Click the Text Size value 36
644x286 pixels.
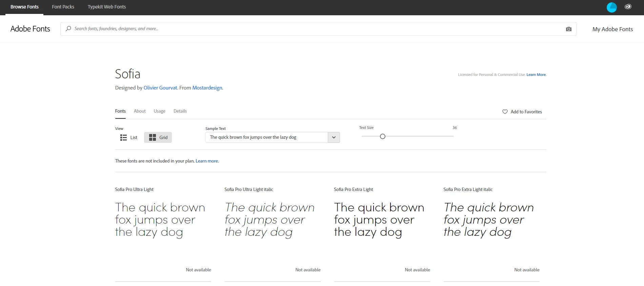pyautogui.click(x=455, y=128)
